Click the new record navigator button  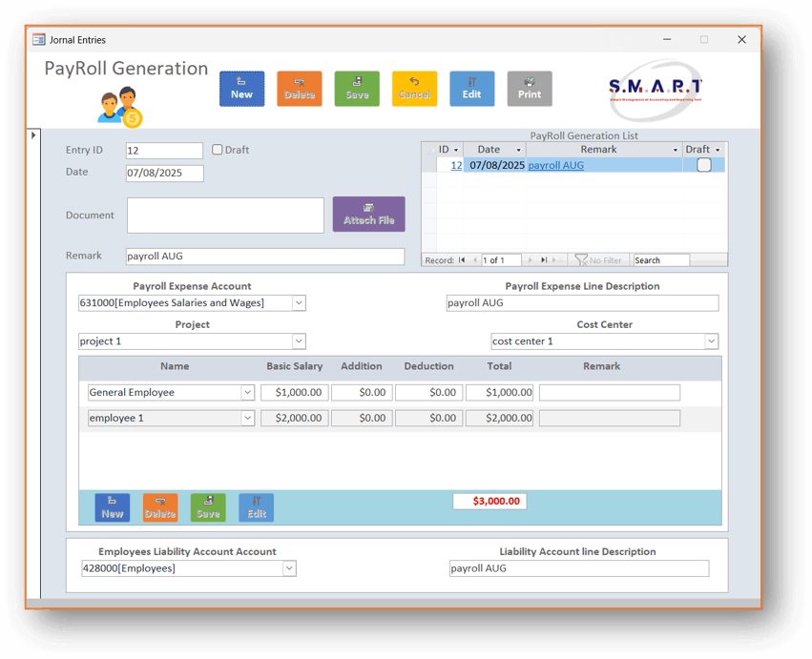pyautogui.click(x=556, y=259)
